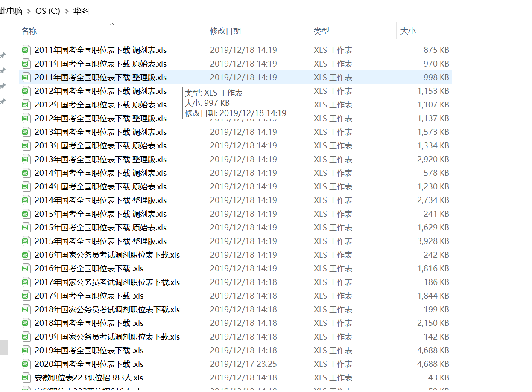Select file name 安徽职位表223职位招383人.xls
Image resolution: width=532 pixels, height=392 pixels.
tap(89, 377)
